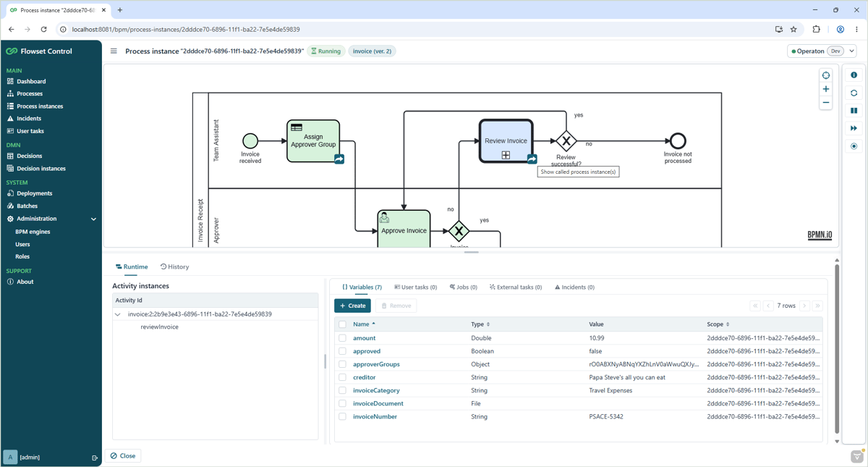Zoom out of the BPMN diagram
The height and width of the screenshot is (467, 868).
coord(826,103)
